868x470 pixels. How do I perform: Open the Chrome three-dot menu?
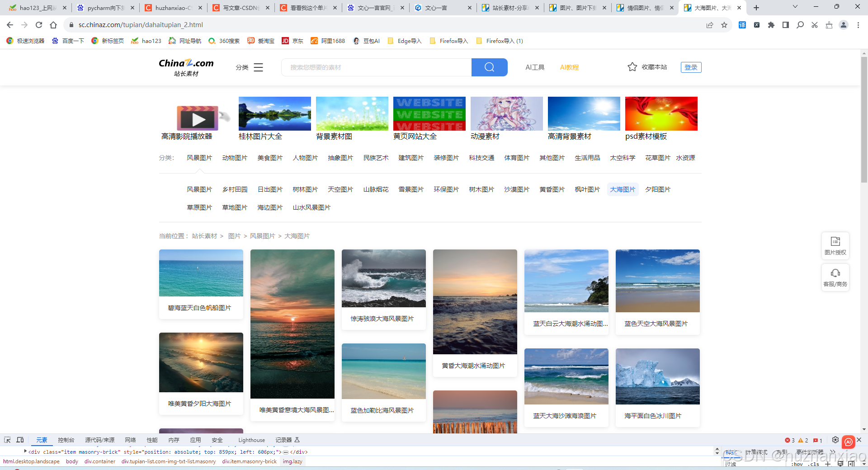(x=858, y=25)
